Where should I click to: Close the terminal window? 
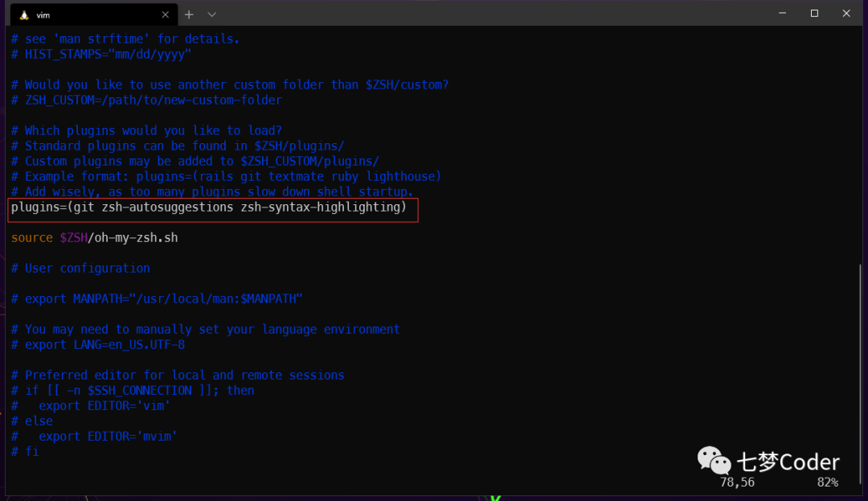pos(846,14)
